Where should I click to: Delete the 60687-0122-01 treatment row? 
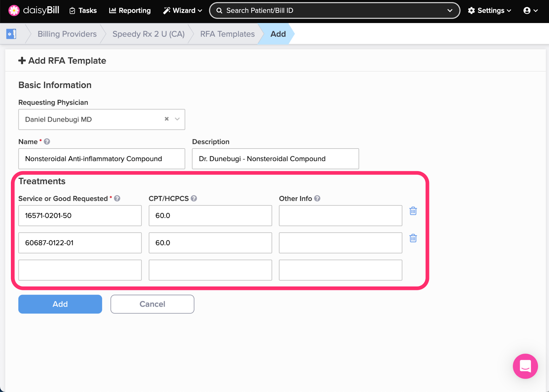click(413, 238)
